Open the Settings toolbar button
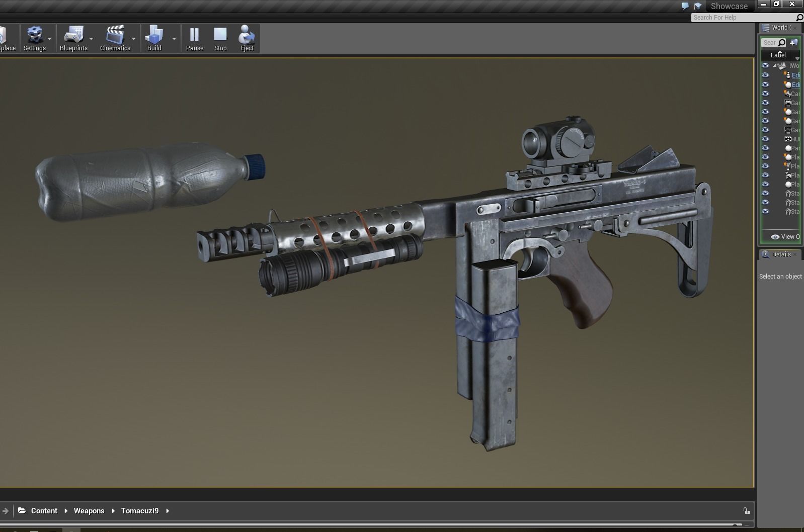Image resolution: width=804 pixels, height=532 pixels. pyautogui.click(x=35, y=39)
